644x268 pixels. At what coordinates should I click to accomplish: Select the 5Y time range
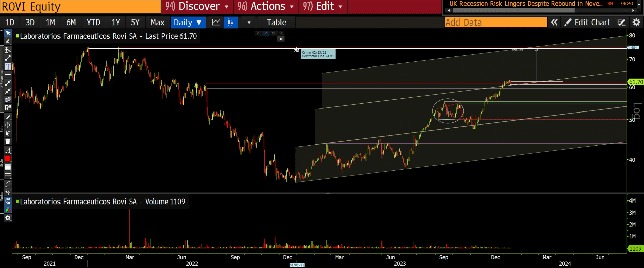point(135,23)
